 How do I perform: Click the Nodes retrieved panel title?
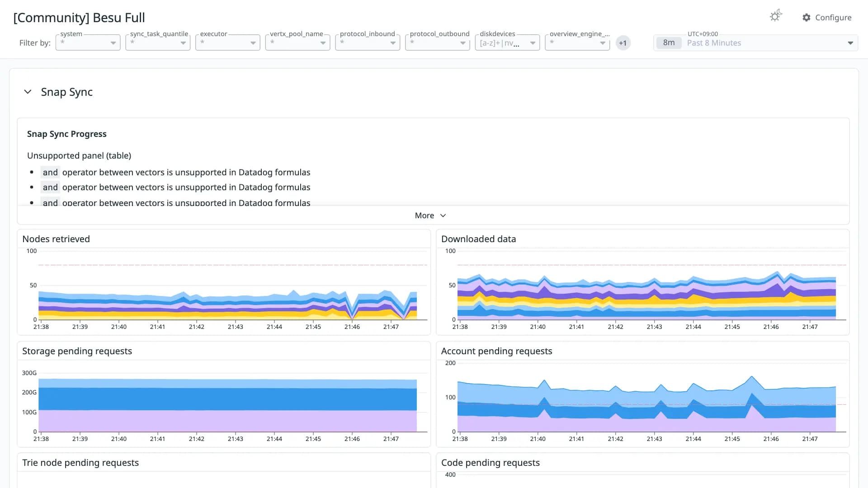pyautogui.click(x=56, y=239)
